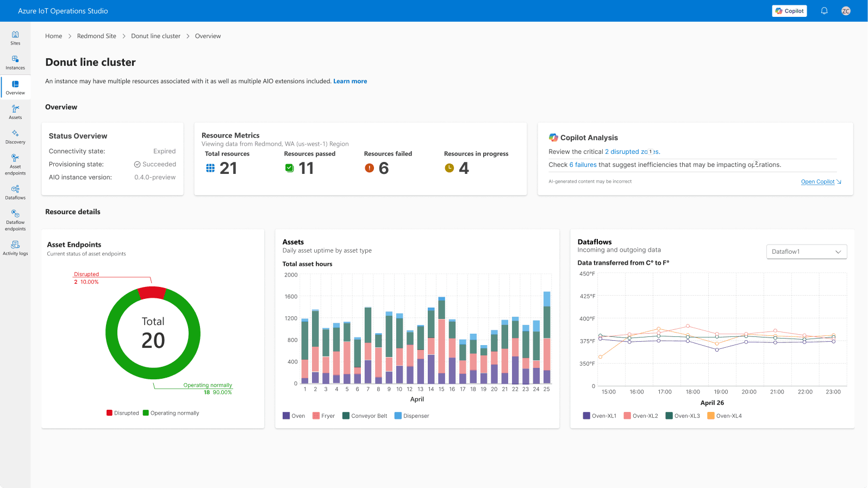Open Activity logs in the sidebar
868x488 pixels.
[x=15, y=248]
